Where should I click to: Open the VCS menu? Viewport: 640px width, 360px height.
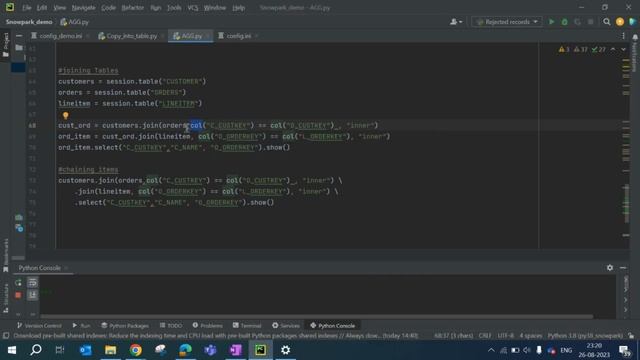[x=193, y=7]
